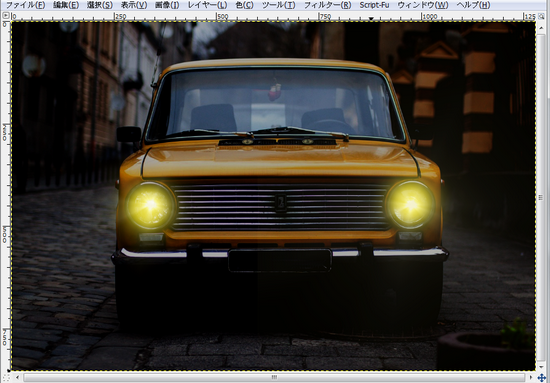Screen dimensions: 550x383
Task: Open the フィルター(R) menu
Action: tap(327, 5)
